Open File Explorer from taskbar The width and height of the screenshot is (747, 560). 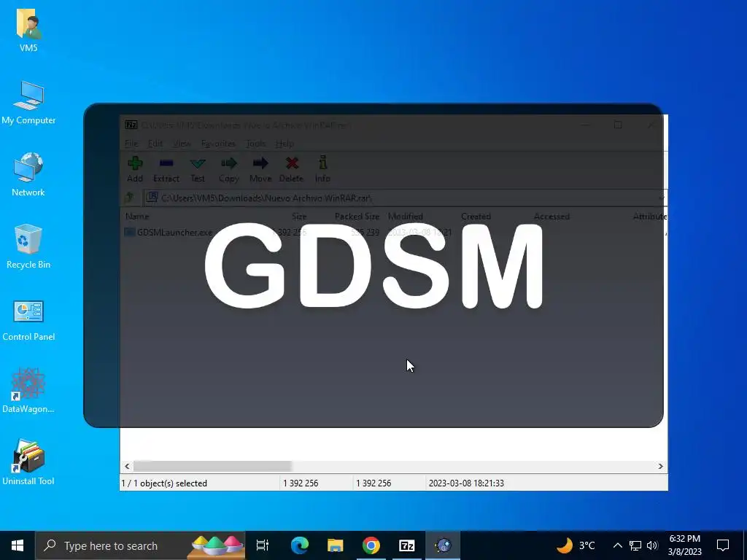pyautogui.click(x=336, y=545)
